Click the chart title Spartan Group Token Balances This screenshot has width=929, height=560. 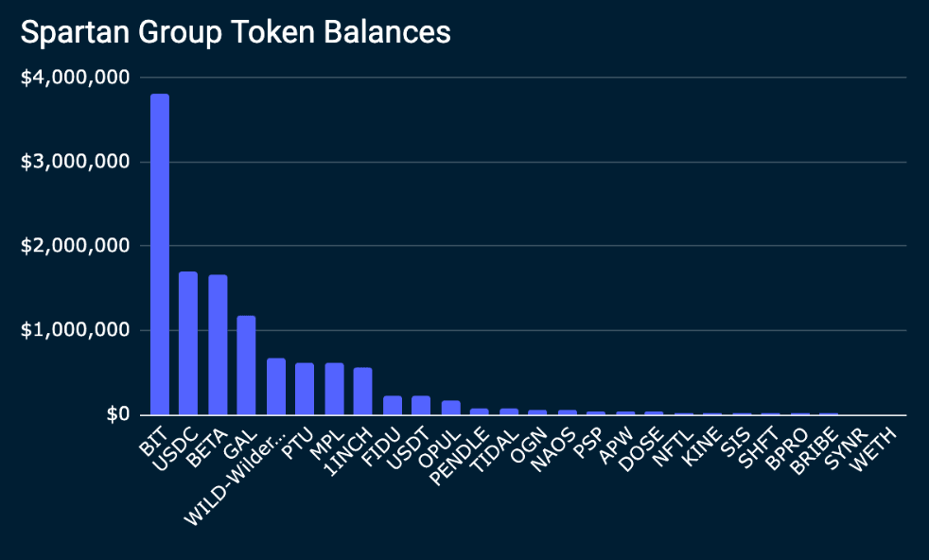pyautogui.click(x=236, y=32)
